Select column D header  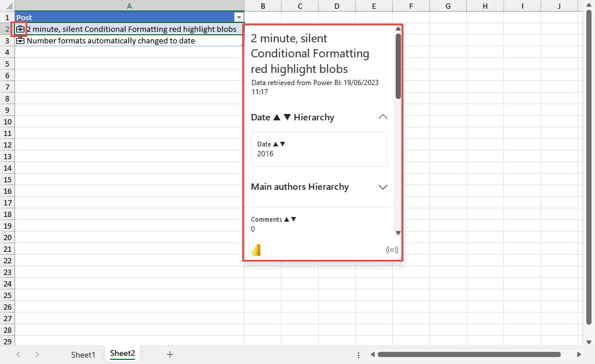tap(337, 6)
